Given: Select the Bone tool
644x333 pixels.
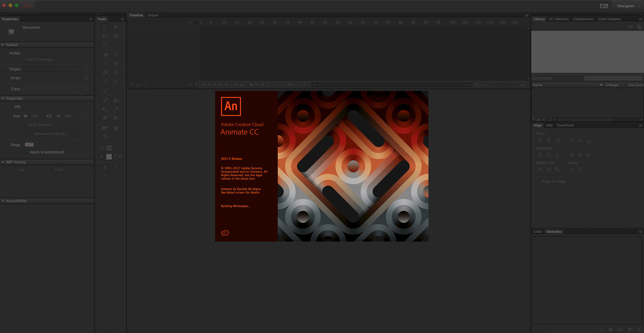Looking at the screenshot, I should [x=105, y=101].
